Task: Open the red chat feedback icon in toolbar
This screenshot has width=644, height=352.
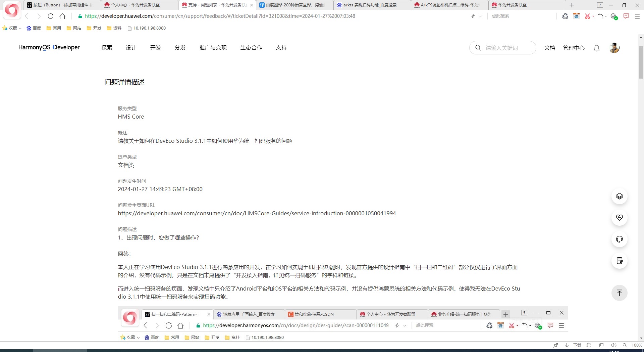Action: (x=626, y=16)
